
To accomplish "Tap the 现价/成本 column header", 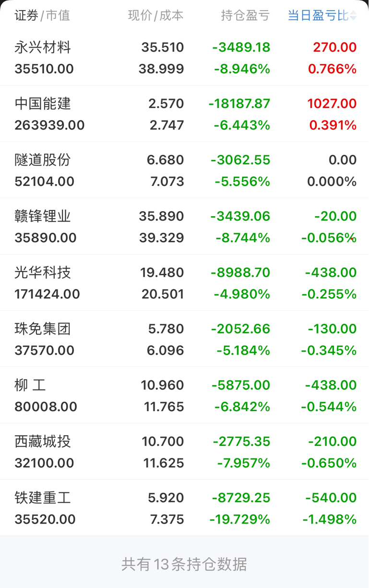I will click(x=156, y=15).
